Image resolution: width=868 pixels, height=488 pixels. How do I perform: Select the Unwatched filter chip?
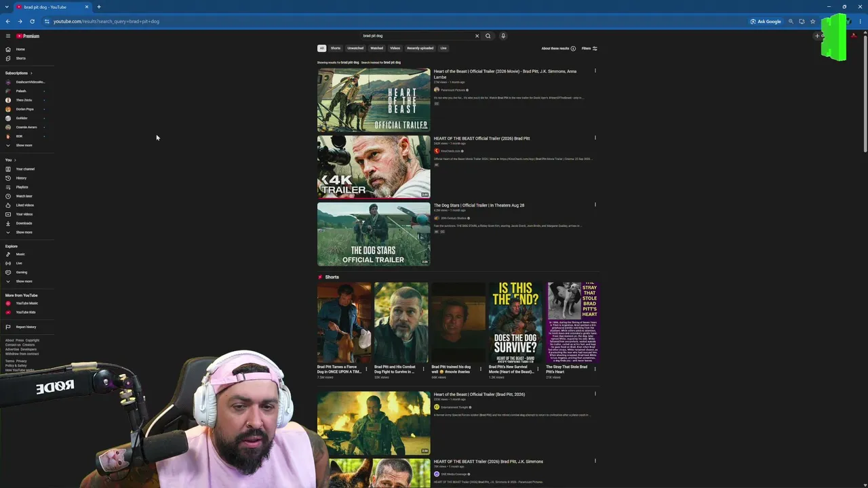click(355, 48)
